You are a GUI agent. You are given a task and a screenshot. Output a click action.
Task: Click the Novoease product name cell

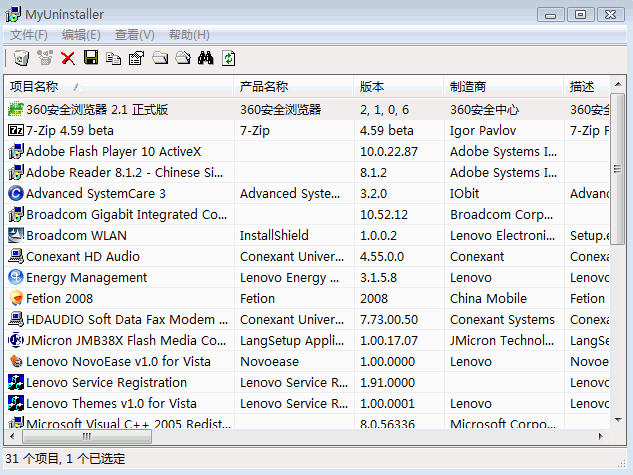point(269,361)
